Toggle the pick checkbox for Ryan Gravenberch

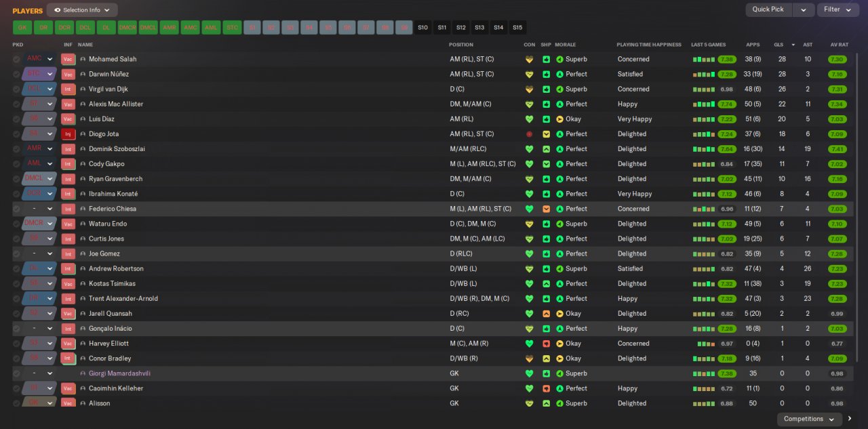click(16, 179)
